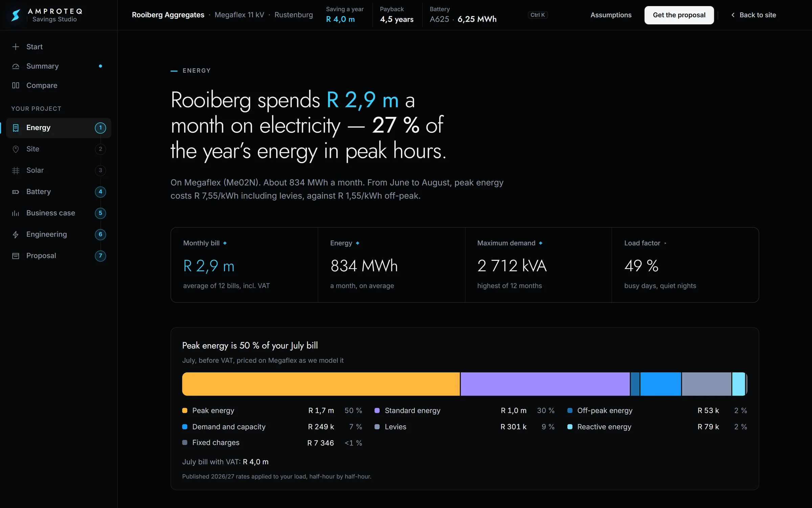Click the Payback 4,5 years header stat

pyautogui.click(x=397, y=15)
